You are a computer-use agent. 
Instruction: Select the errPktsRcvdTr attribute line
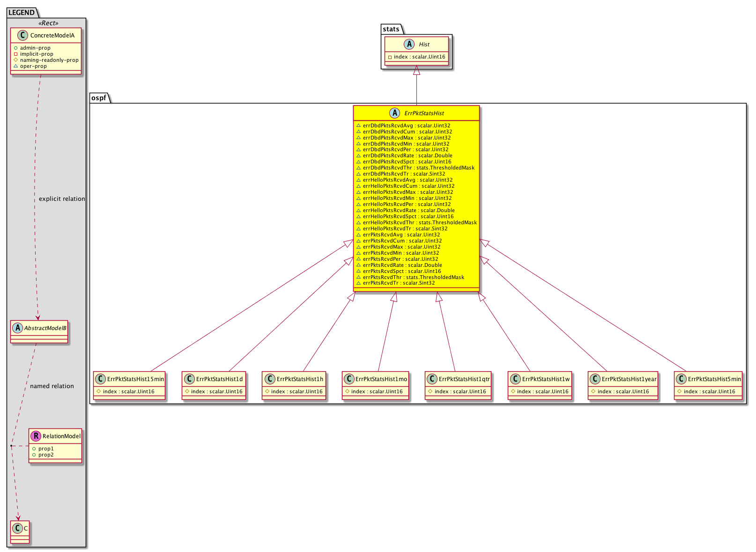[x=398, y=283]
